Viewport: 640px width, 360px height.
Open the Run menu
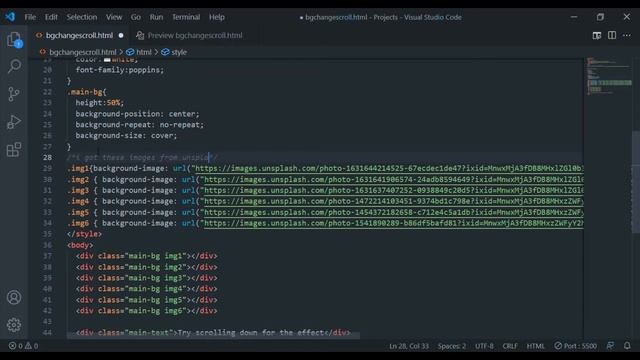point(156,17)
